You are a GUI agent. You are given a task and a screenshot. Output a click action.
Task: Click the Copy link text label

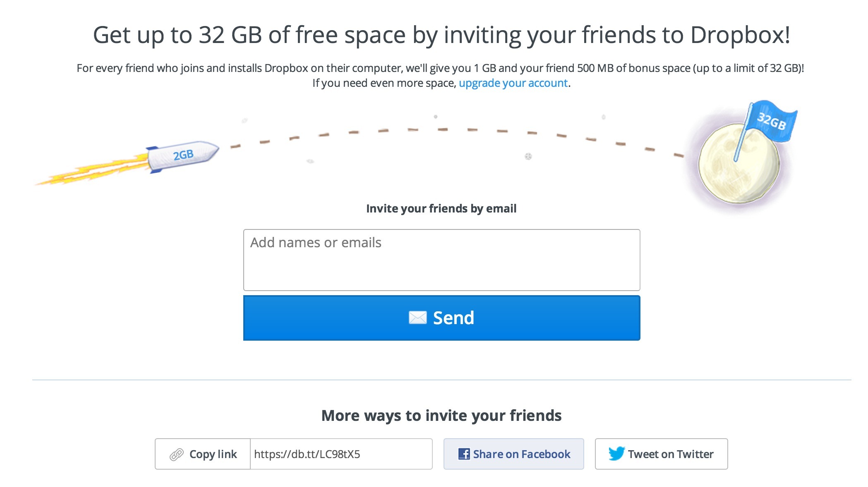click(x=213, y=454)
